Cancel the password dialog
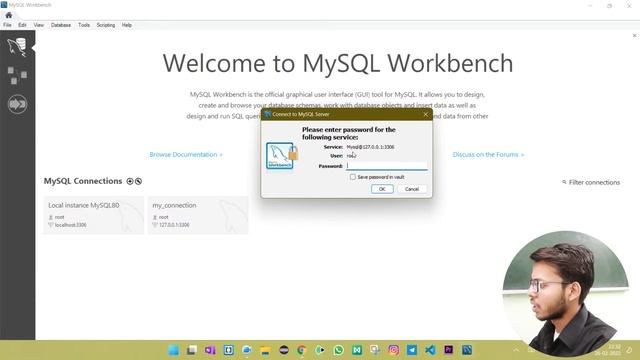 coord(412,189)
